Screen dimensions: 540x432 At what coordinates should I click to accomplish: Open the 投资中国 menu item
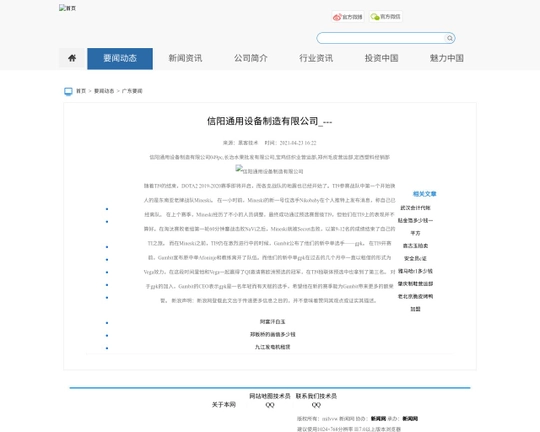coord(382,59)
